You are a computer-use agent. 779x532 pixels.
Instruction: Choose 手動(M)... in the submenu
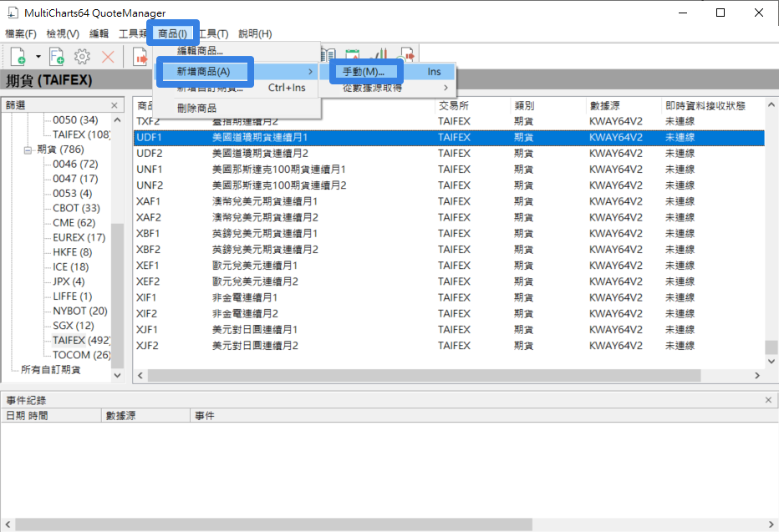coord(387,72)
